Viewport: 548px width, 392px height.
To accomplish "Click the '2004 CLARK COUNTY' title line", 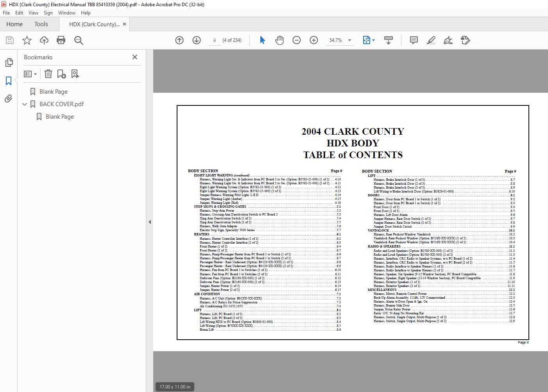I will click(353, 132).
